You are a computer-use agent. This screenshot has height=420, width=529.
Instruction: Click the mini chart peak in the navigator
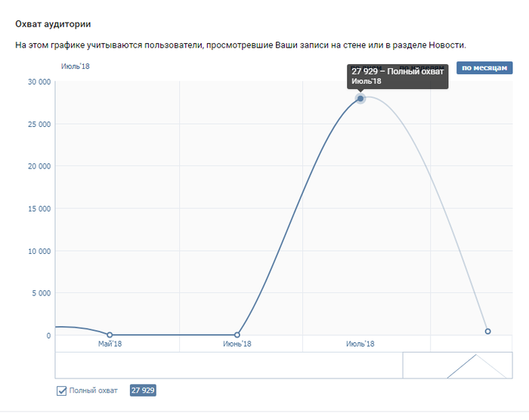click(x=476, y=356)
